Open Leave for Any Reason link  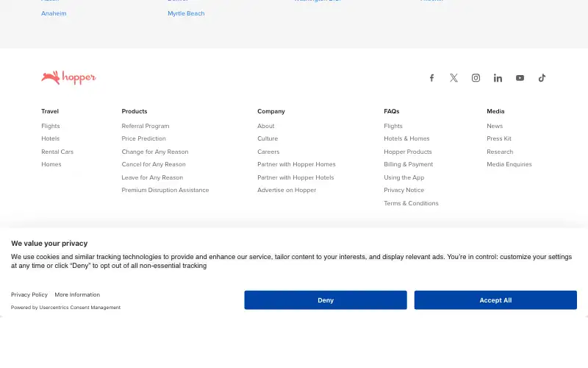coord(152,177)
